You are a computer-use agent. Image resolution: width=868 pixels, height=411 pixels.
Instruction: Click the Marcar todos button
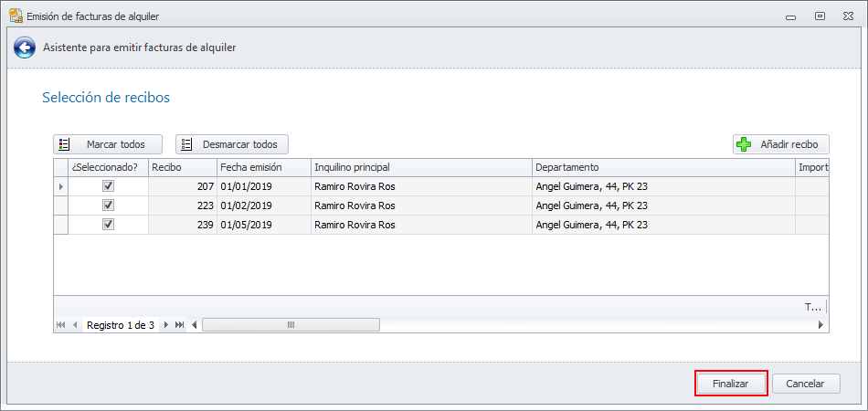(x=108, y=144)
